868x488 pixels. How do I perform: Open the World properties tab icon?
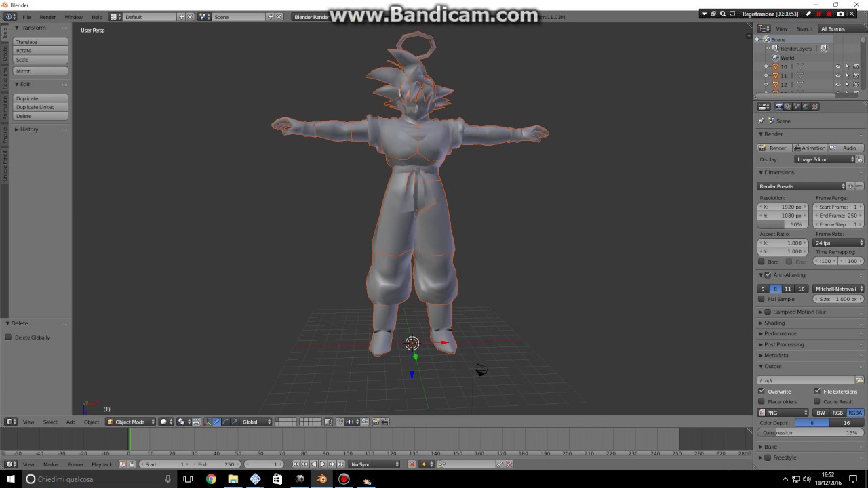[806, 106]
